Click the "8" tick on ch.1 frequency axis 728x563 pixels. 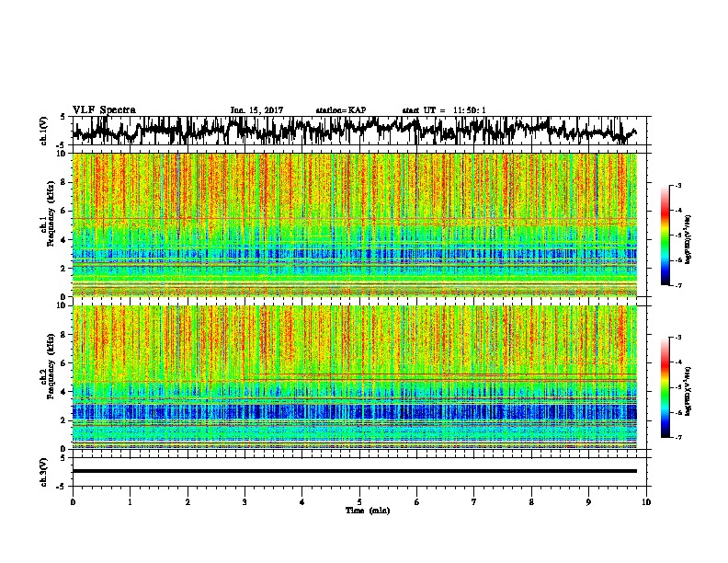point(64,182)
